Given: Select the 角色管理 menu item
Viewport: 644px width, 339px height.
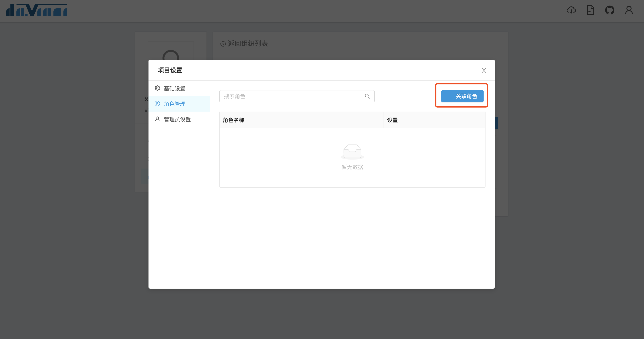Looking at the screenshot, I should coord(174,104).
